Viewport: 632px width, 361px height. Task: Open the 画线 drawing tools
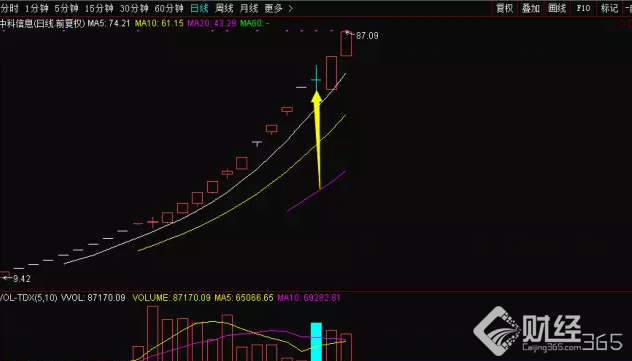tap(557, 8)
